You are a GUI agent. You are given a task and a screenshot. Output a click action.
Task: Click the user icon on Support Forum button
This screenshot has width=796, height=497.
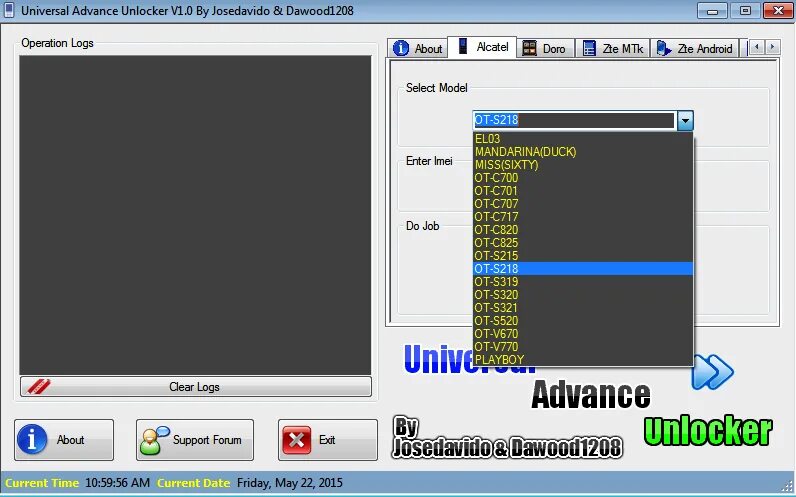[x=154, y=440]
